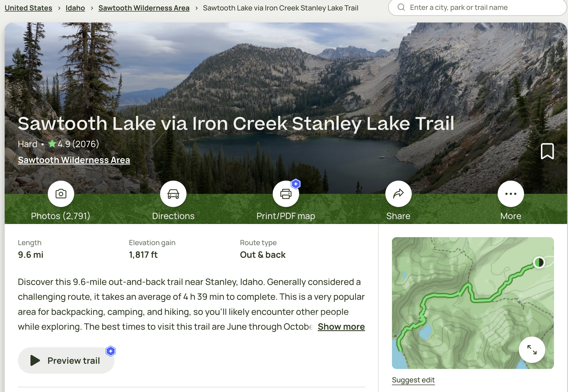Open Sawtooth Wilderness Area breadcrumb link
Viewport: 568px width, 392px height.
coord(144,8)
